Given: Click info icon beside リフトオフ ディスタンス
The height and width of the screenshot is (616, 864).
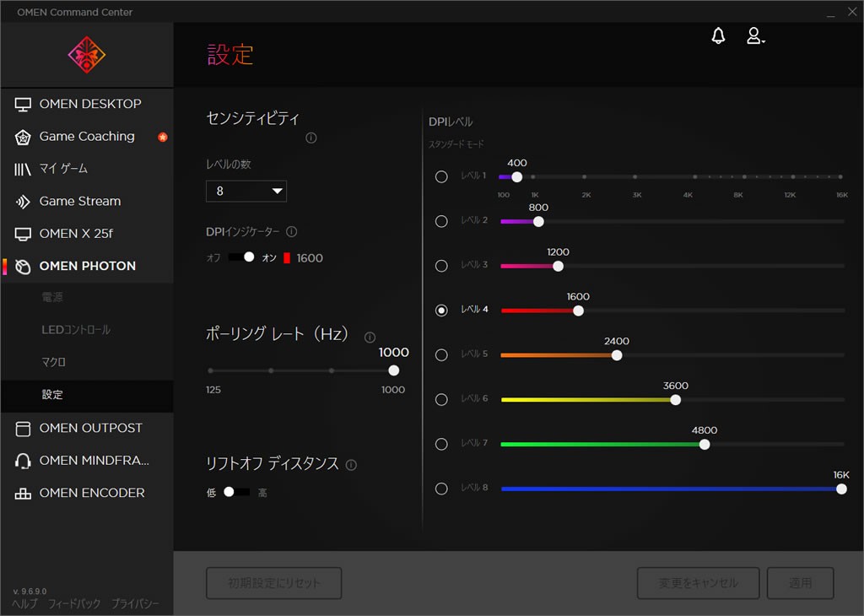Looking at the screenshot, I should pos(351,465).
